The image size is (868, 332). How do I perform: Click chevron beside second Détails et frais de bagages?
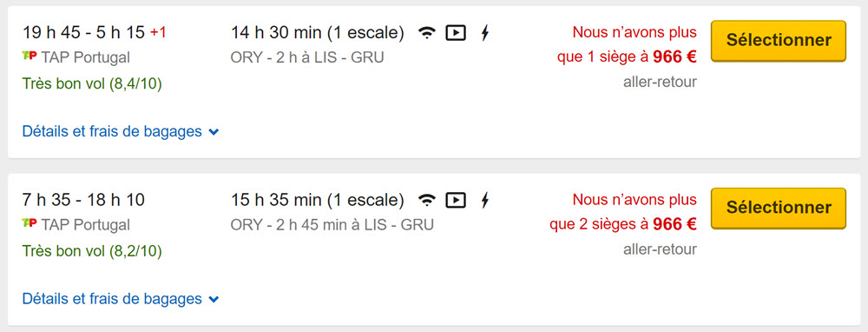(x=214, y=300)
